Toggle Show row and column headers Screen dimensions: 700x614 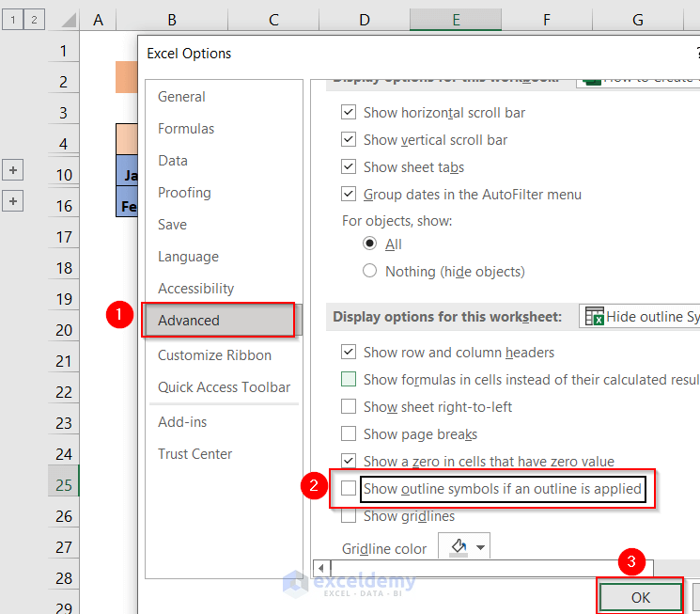(349, 353)
